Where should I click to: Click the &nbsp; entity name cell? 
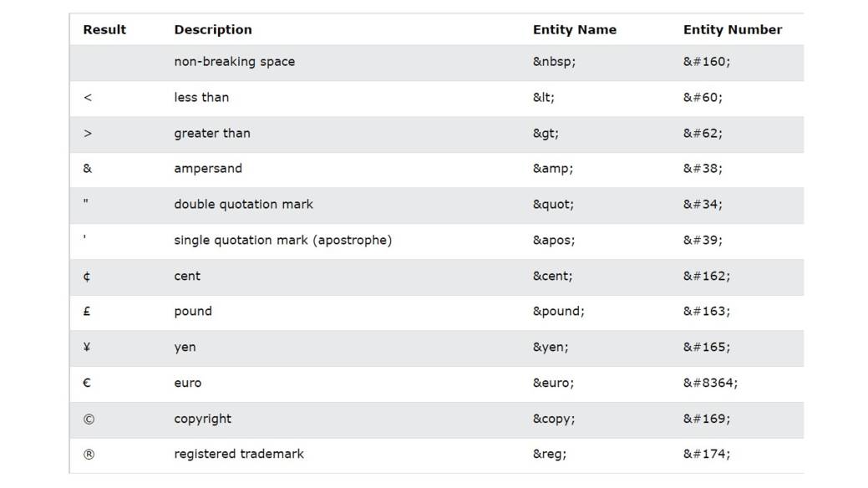[554, 62]
